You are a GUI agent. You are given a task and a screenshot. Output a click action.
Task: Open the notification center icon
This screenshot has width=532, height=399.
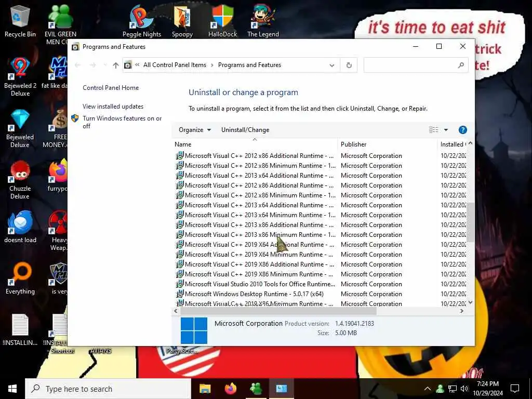[x=515, y=389]
